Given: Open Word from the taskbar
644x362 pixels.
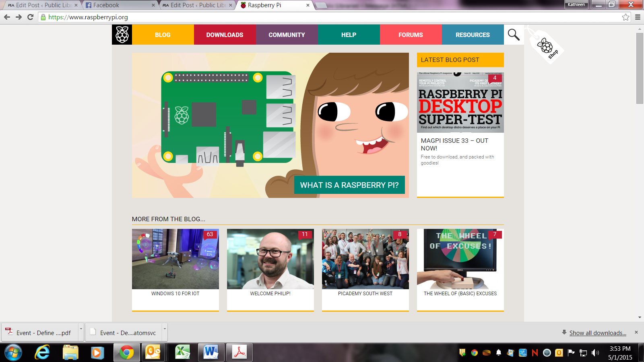Looking at the screenshot, I should (x=211, y=353).
